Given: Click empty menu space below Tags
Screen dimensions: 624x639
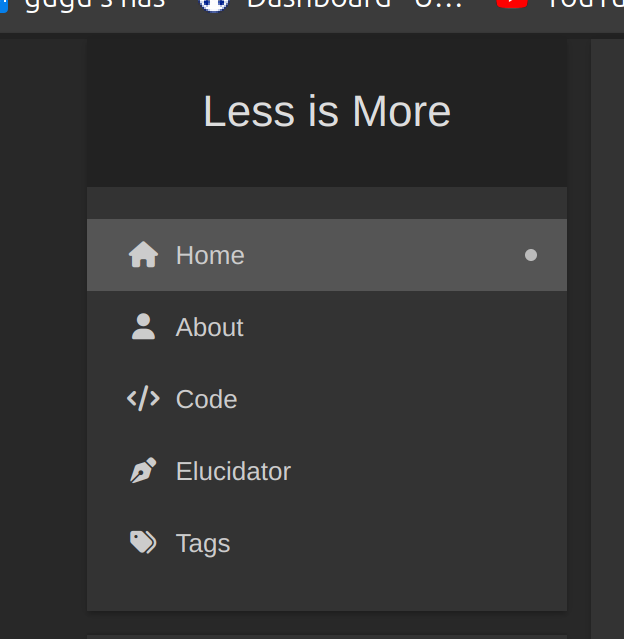Looking at the screenshot, I should click(x=326, y=591).
